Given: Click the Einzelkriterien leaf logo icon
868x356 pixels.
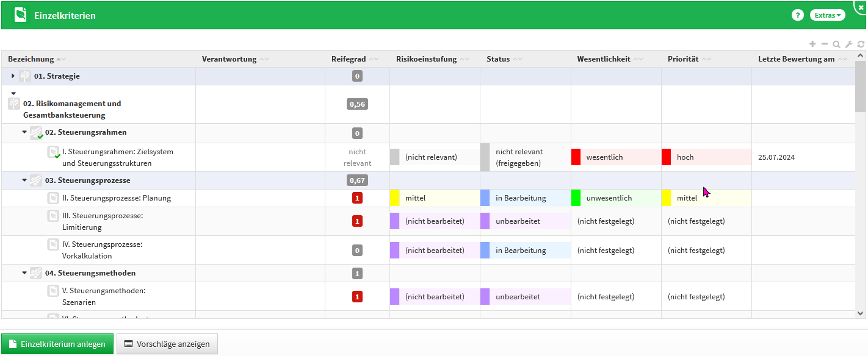Looking at the screenshot, I should click(x=21, y=15).
